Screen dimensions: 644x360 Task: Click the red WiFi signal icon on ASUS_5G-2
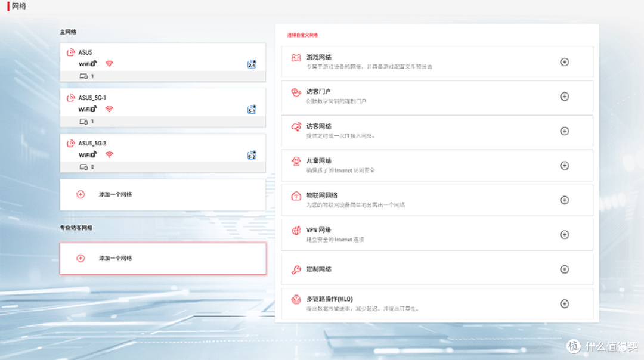pyautogui.click(x=109, y=154)
